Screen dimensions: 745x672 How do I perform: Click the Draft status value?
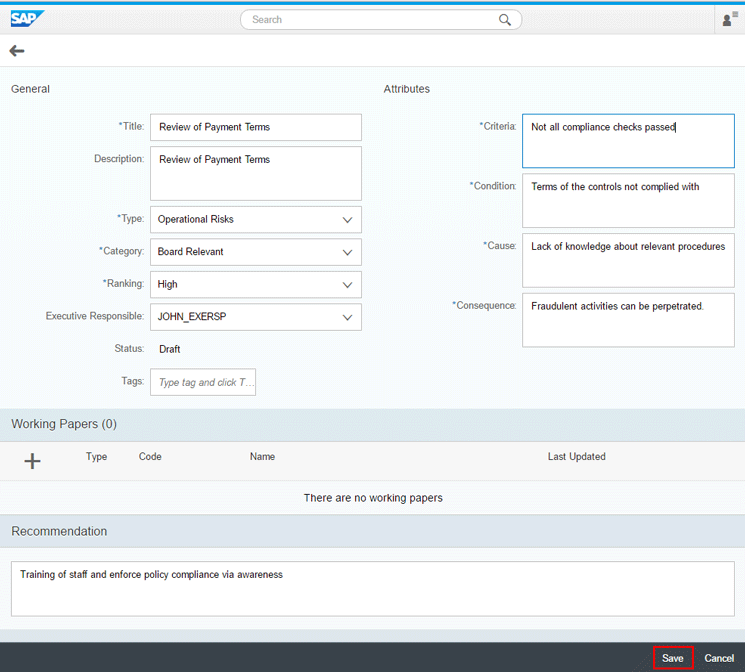pos(170,349)
